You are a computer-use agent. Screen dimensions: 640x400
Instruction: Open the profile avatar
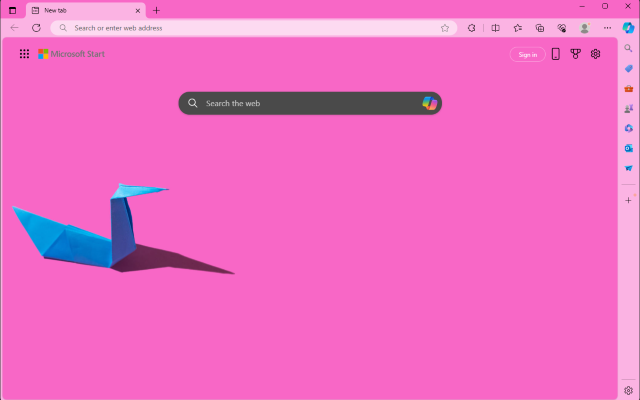[584, 28]
